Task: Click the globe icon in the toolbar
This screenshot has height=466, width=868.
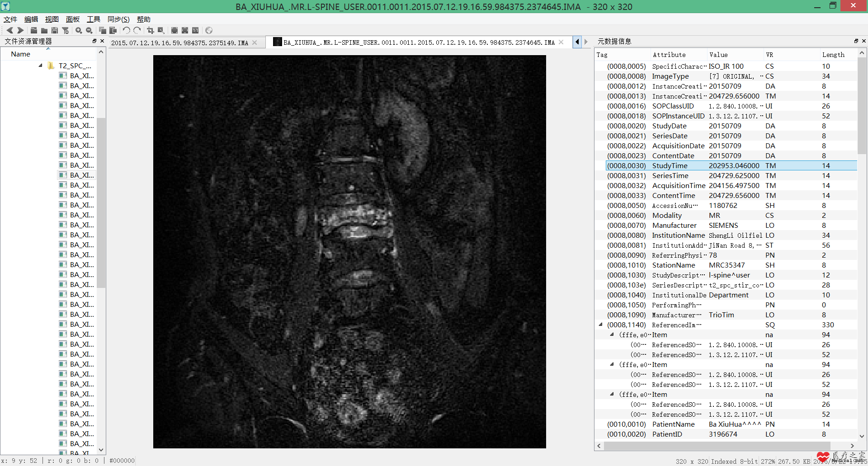Action: click(209, 30)
